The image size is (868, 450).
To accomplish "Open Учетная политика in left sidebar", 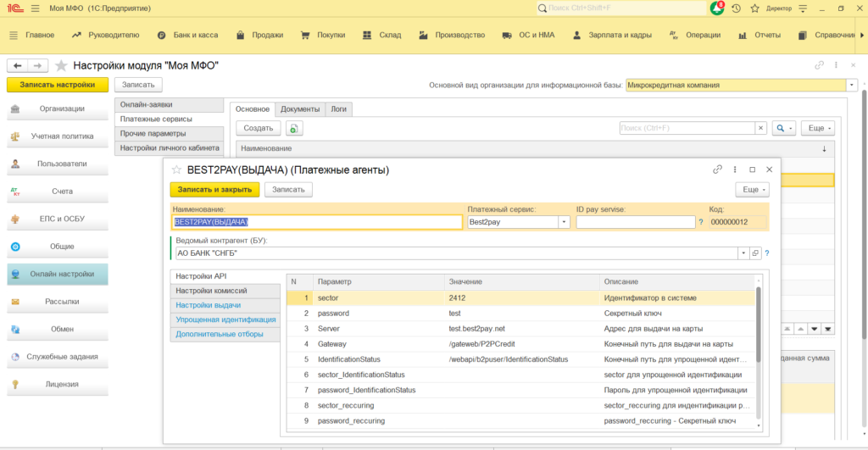I will pyautogui.click(x=58, y=136).
